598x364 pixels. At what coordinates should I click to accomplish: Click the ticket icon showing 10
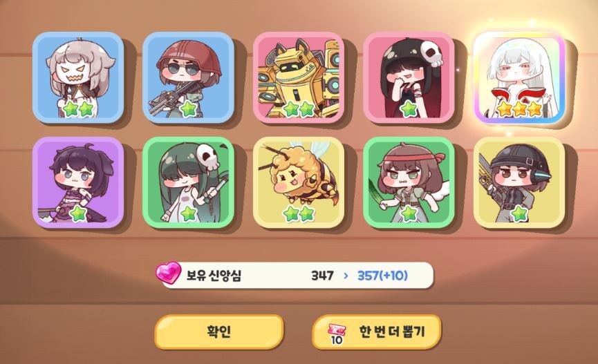[337, 334]
